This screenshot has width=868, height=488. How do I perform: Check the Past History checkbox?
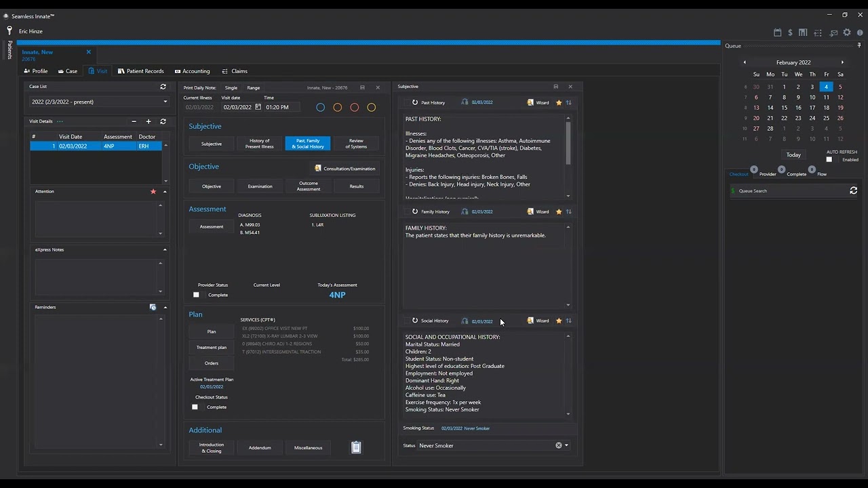(406, 102)
